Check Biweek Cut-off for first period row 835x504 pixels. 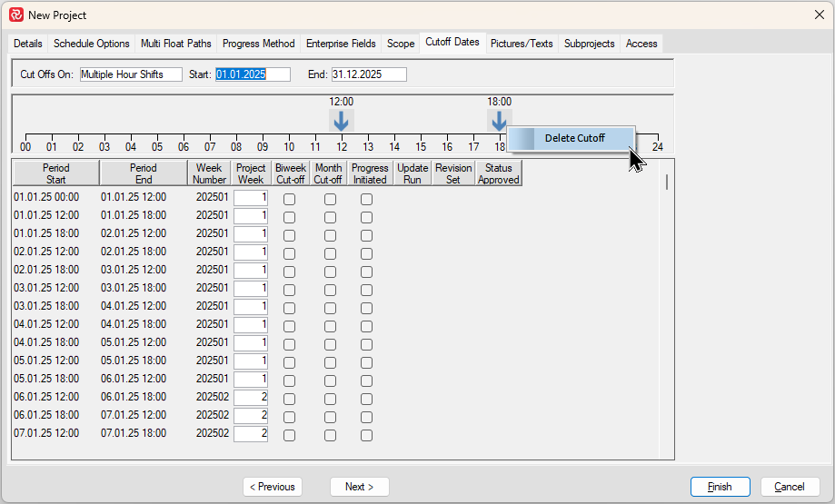289,199
